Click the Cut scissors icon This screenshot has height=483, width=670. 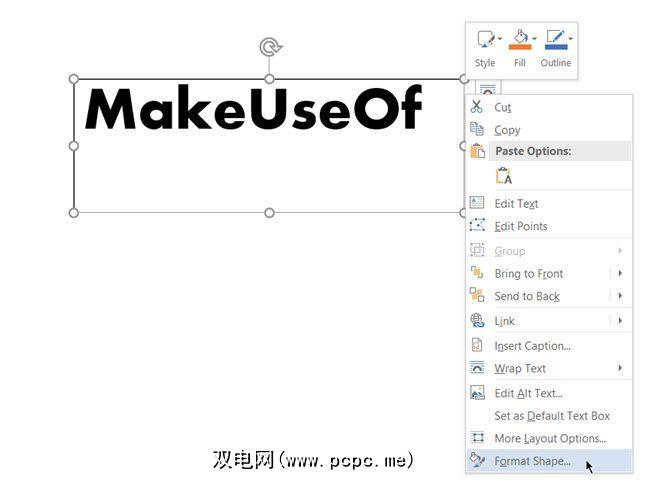[476, 106]
